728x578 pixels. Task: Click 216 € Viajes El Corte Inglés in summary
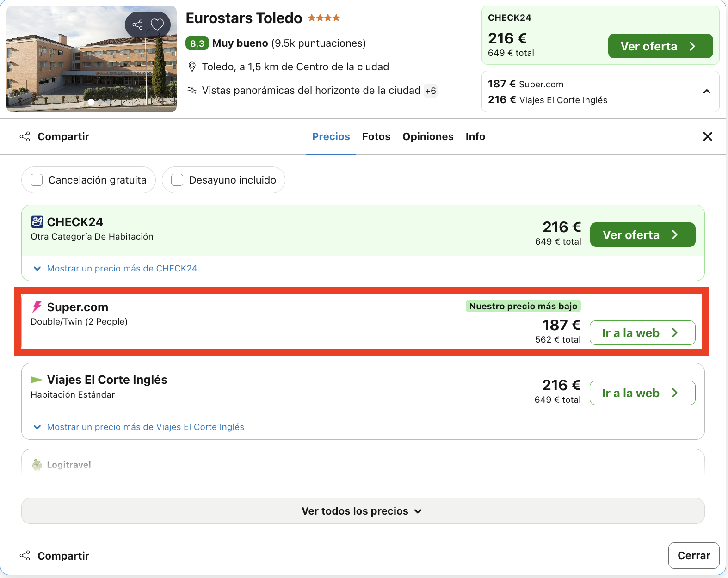pyautogui.click(x=548, y=100)
